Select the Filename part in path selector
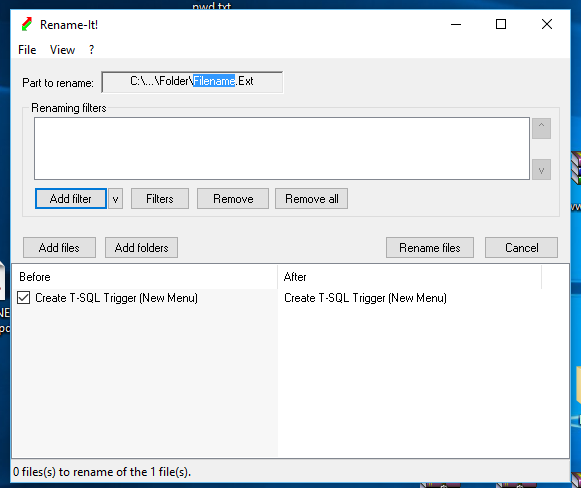This screenshot has width=581, height=495. (214, 81)
